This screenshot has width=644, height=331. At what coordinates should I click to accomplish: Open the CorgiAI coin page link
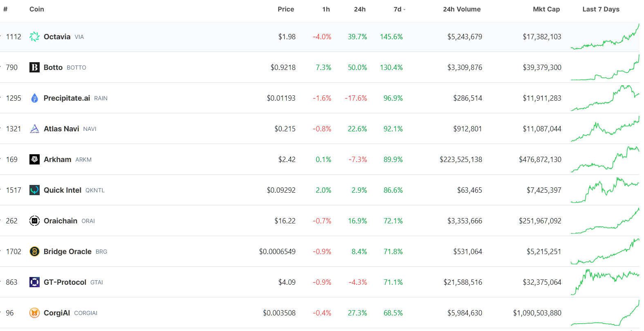[57, 313]
